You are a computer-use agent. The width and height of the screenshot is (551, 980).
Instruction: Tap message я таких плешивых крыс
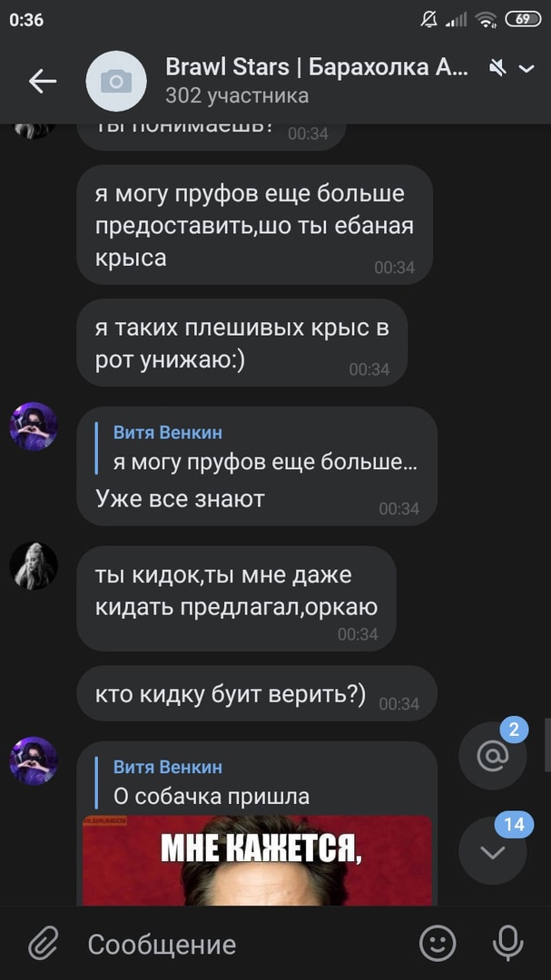[242, 342]
